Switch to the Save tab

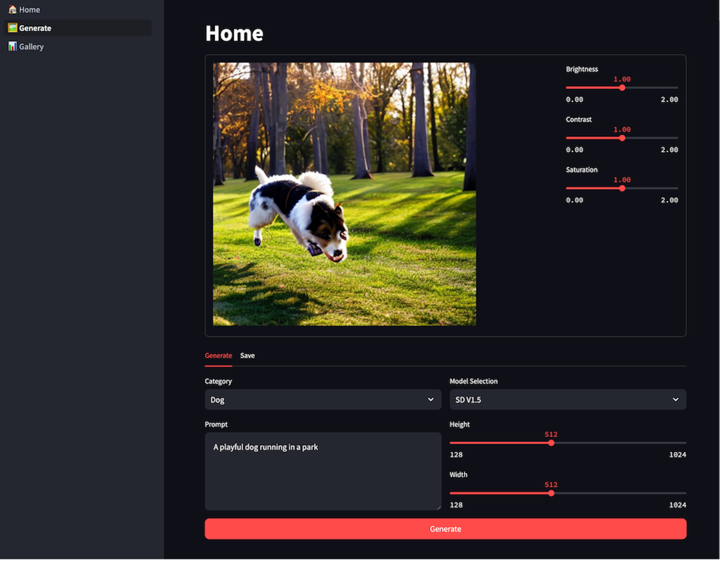coord(247,355)
